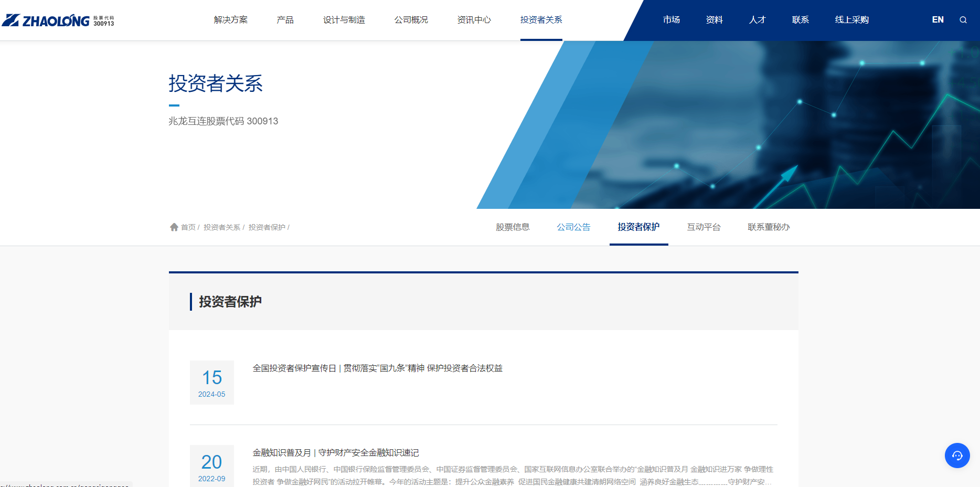The image size is (980, 487).
Task: Click the home icon in breadcrumb
Action: pos(174,227)
